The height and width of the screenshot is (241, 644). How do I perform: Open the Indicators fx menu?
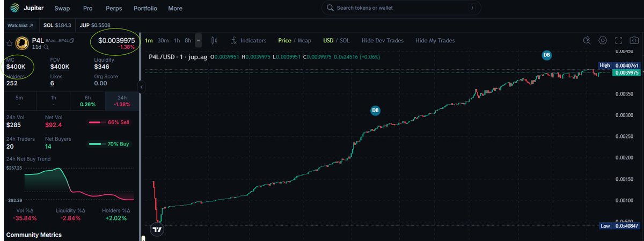249,40
